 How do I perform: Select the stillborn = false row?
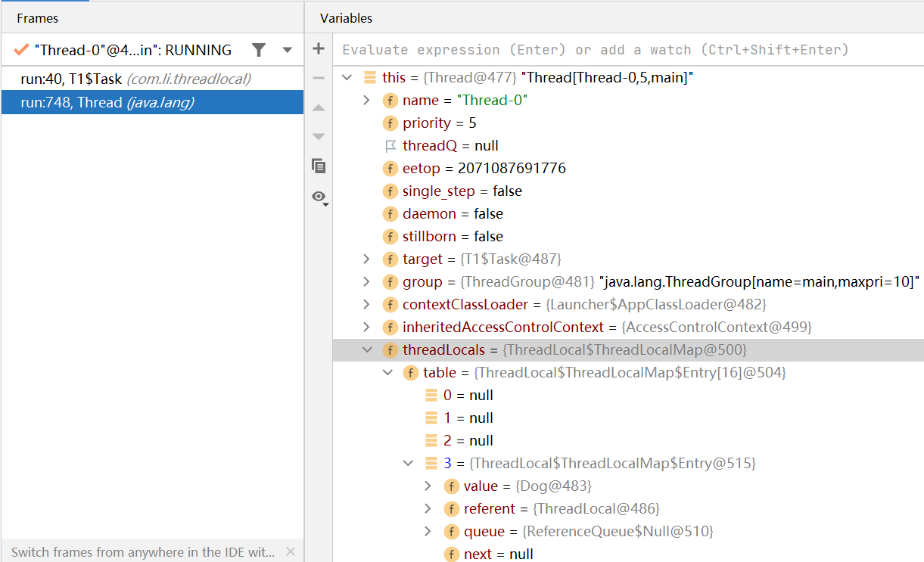(628, 237)
